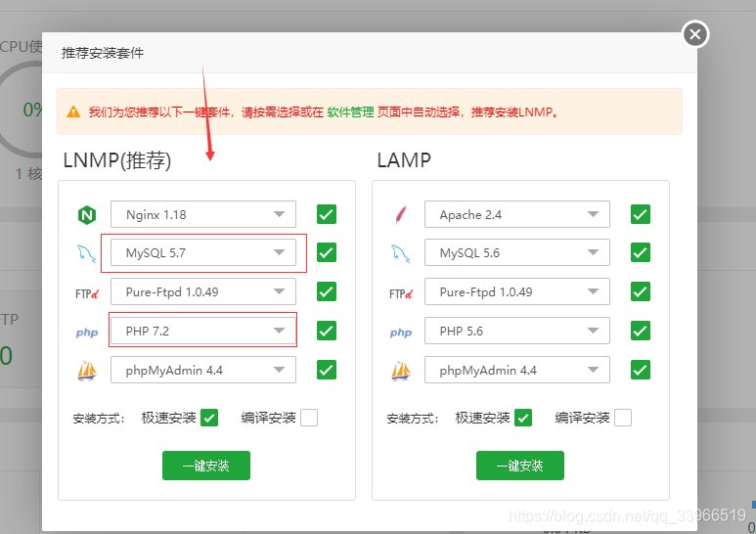Click 一键安装 button under LAMP
Screen dimensions: 756x534
519,466
